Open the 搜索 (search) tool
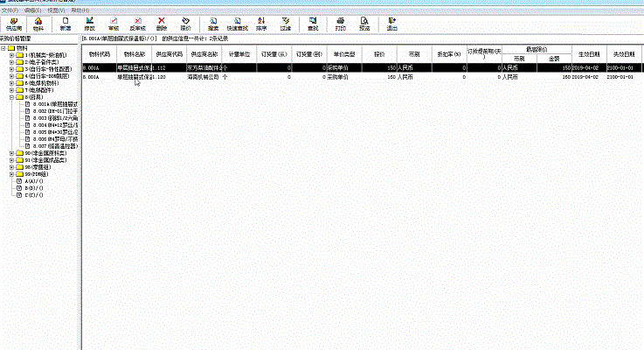The image size is (644, 350). 214,24
